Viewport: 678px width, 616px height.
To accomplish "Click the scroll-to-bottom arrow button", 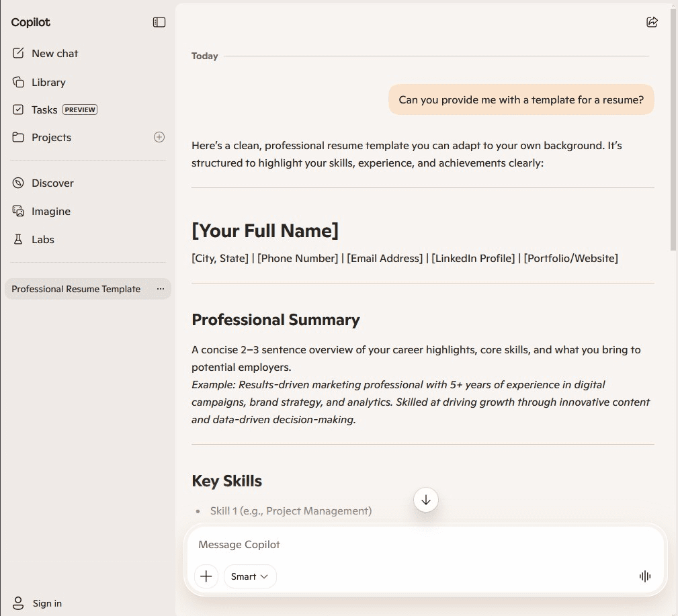I will pyautogui.click(x=426, y=500).
